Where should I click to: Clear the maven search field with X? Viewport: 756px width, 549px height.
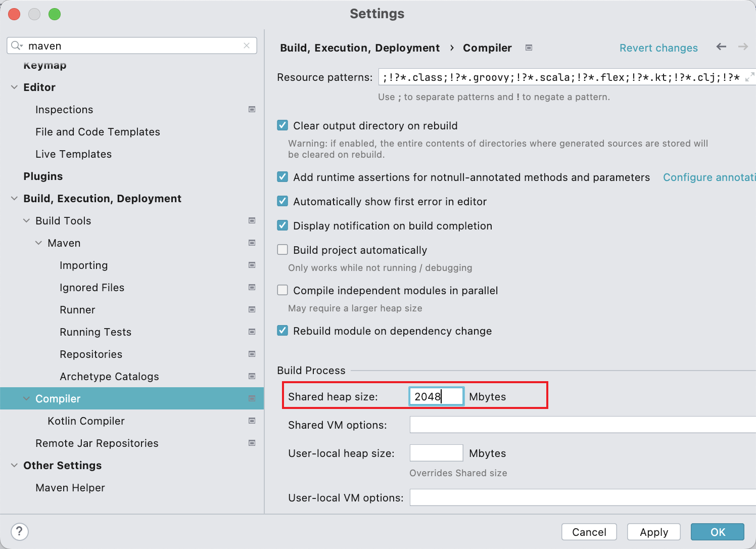247,45
